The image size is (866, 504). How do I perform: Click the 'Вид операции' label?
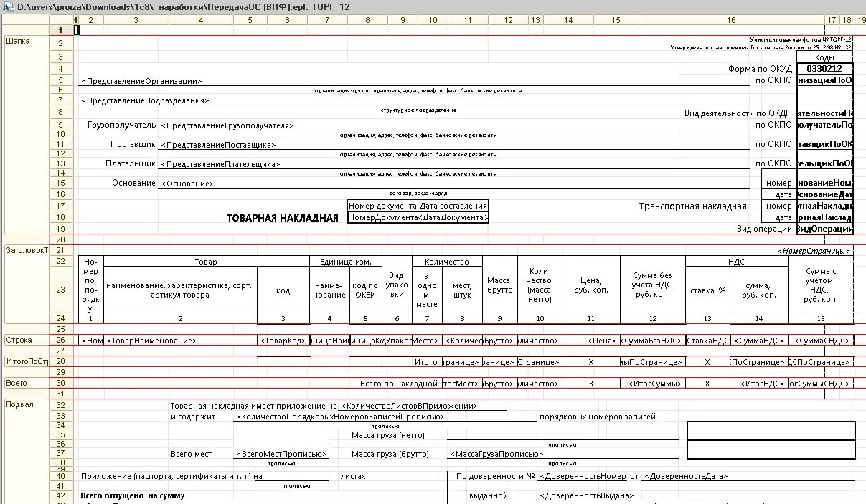click(x=765, y=229)
